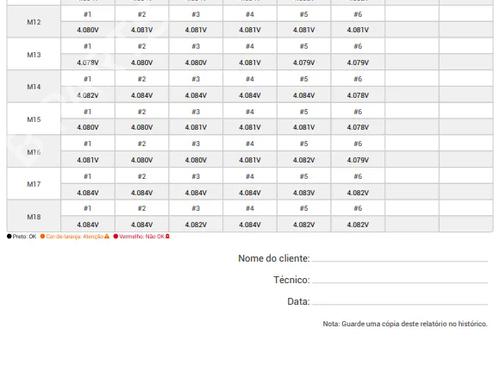
Task: Click the 'Técnico:' label
Action: [291, 280]
